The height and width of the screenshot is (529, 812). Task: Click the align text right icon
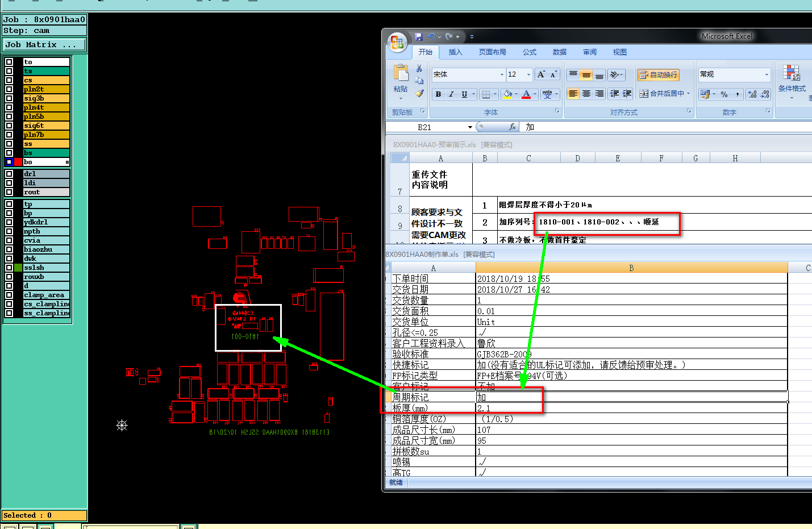599,94
